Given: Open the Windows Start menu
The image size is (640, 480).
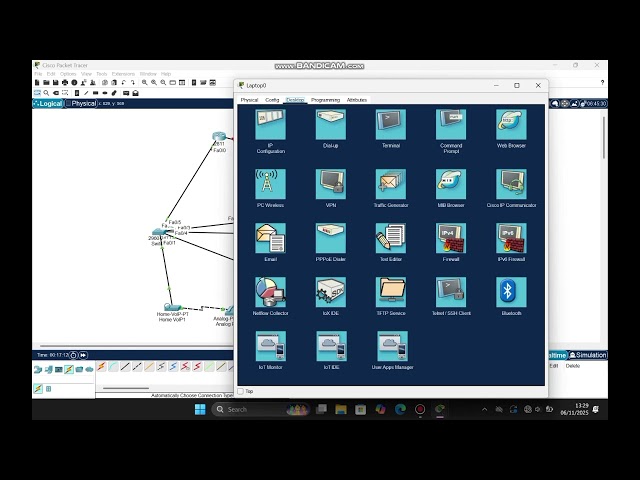Looking at the screenshot, I should tap(200, 409).
